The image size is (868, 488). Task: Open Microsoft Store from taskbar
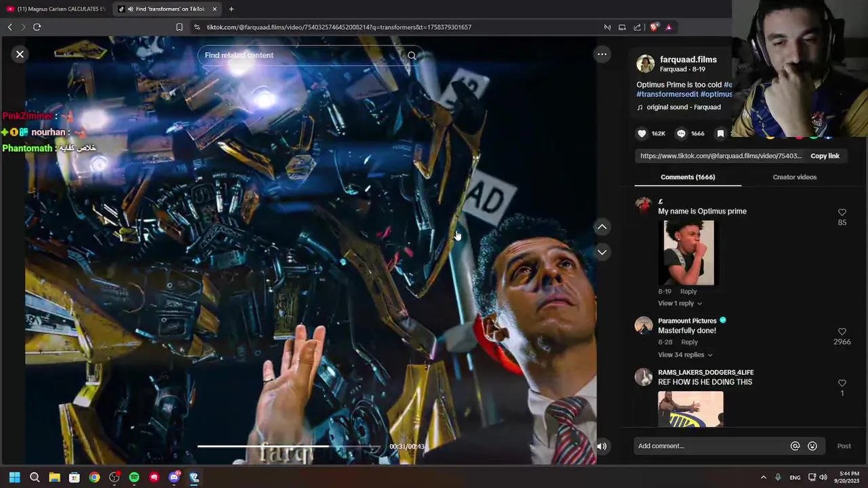click(75, 477)
